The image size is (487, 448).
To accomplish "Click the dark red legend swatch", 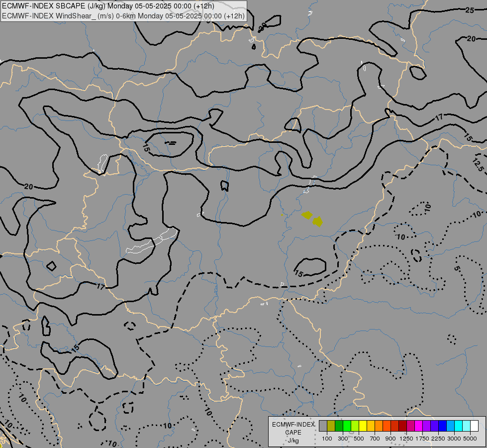I will [x=402, y=426].
